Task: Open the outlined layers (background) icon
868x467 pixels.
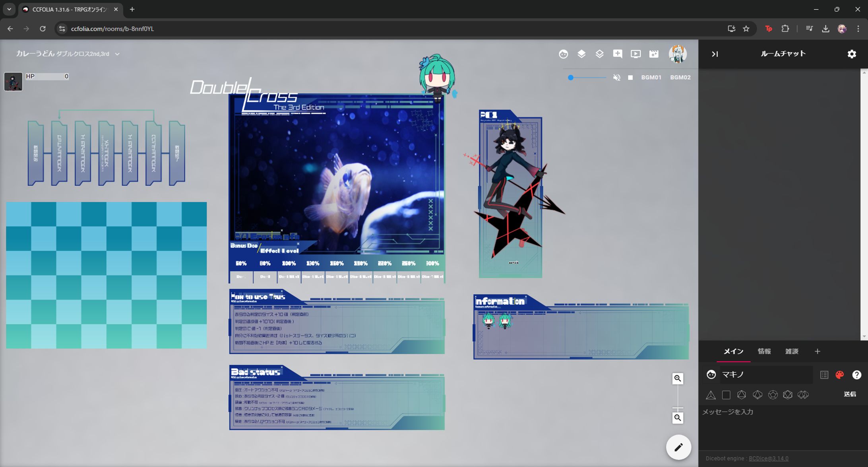Action: [599, 54]
